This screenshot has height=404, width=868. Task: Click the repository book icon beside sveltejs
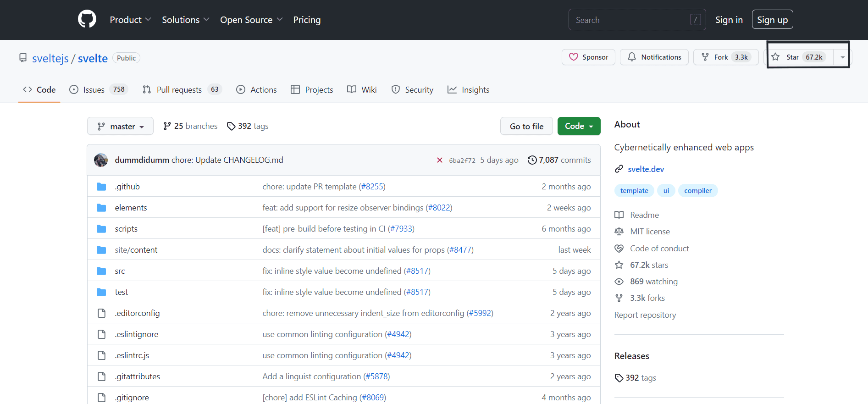pos(23,58)
